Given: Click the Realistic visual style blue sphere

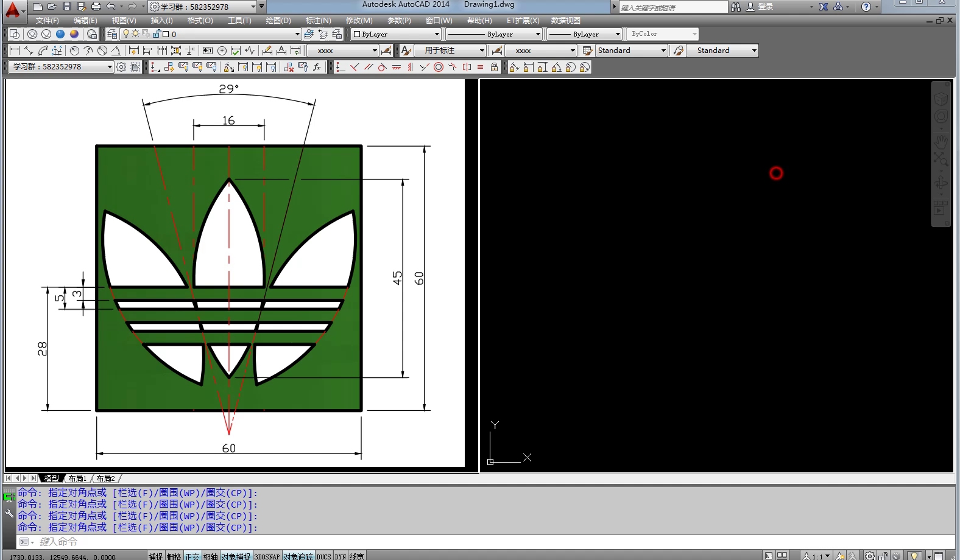Looking at the screenshot, I should 60,34.
